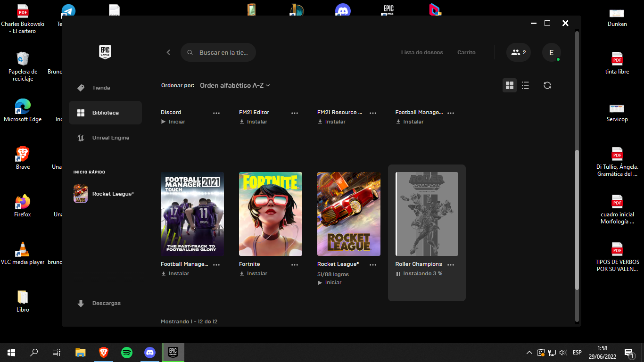The image size is (644, 362).
Task: Select 'tinta libre' PDF on desktop
Action: click(617, 63)
